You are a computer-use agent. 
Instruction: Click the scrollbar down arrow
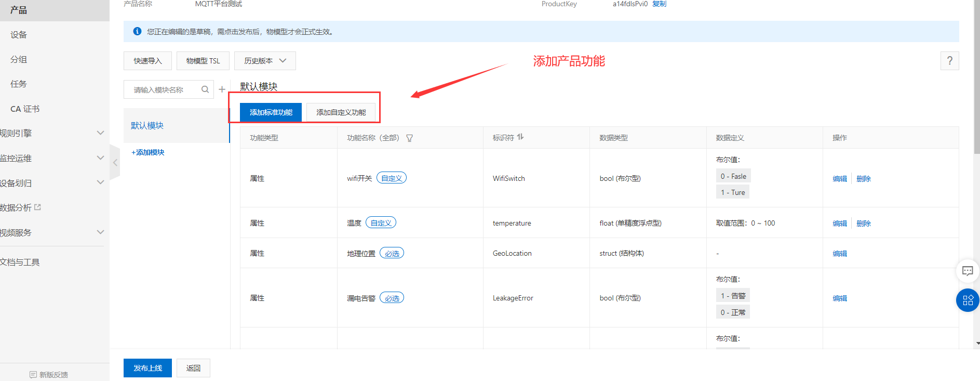coord(978,344)
